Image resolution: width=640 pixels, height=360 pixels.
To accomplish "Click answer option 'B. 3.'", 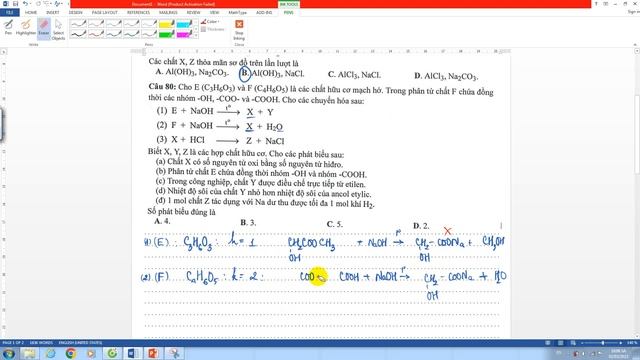I will tap(248, 223).
